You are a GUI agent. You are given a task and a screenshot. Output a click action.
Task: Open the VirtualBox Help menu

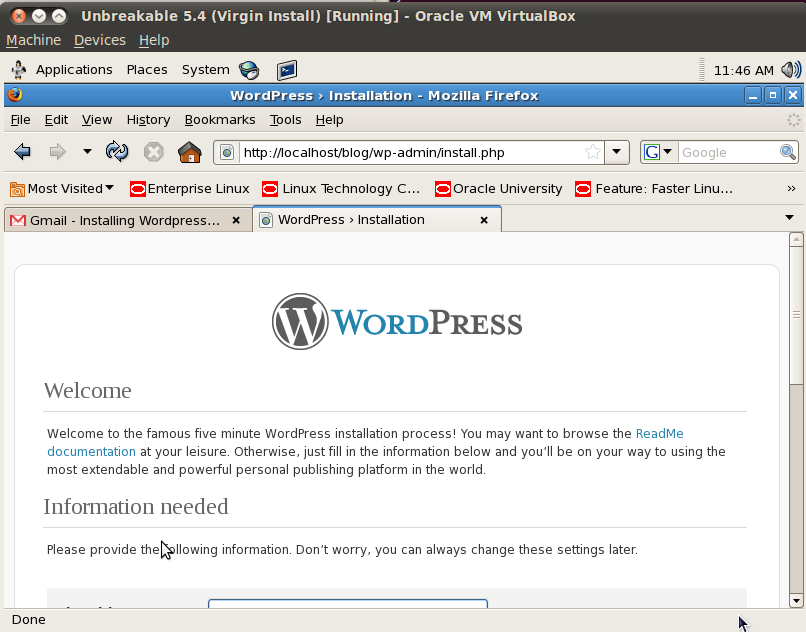pos(154,40)
